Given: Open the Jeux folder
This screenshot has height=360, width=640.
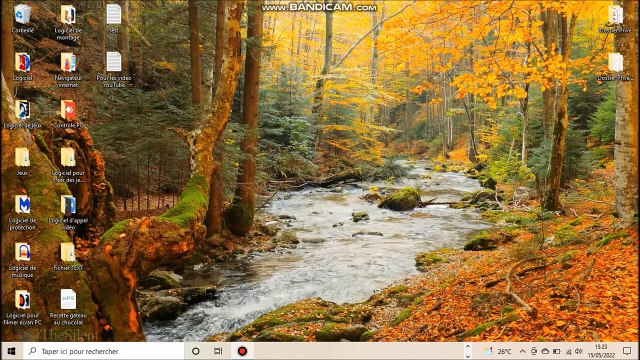Looking at the screenshot, I should [22, 162].
